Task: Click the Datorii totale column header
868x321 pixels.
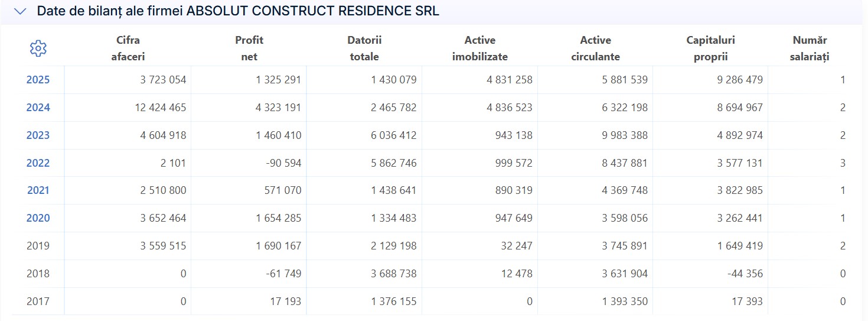Action: pos(364,48)
